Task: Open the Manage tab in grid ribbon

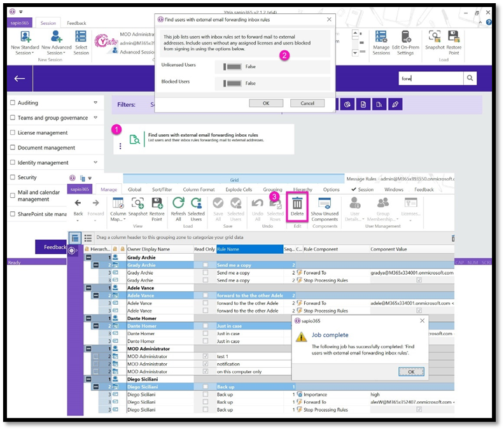Action: (x=109, y=190)
